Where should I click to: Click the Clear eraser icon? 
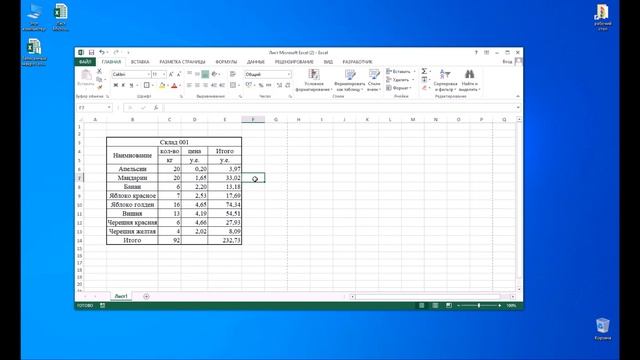click(x=424, y=88)
